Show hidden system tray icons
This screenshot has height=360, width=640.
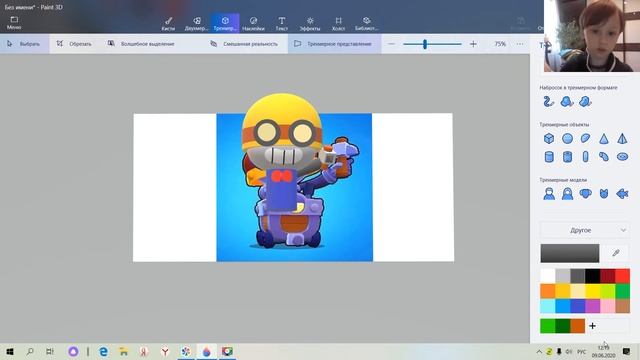(x=539, y=351)
